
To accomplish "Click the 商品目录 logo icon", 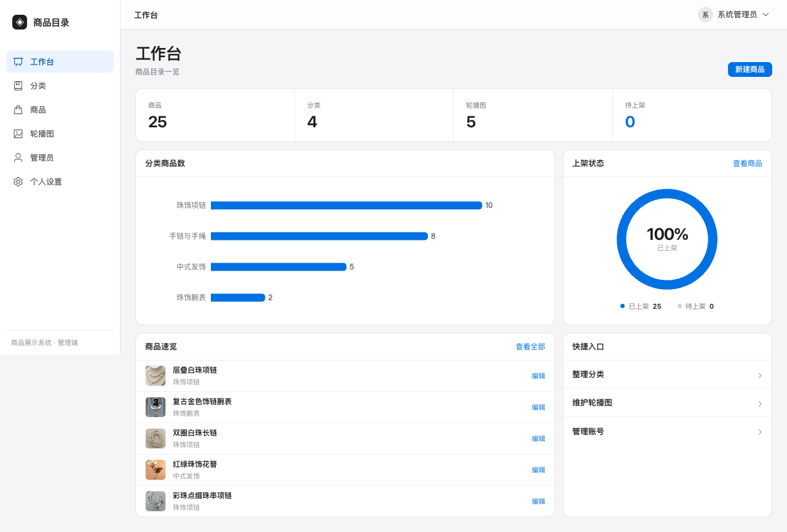I will [x=20, y=22].
